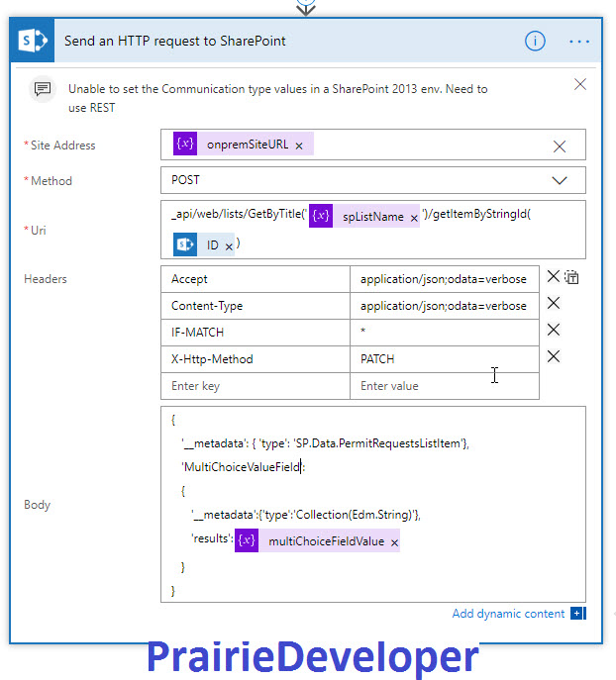
Task: Click 'MultiChoiceValueField' text in Body
Action: [242, 467]
